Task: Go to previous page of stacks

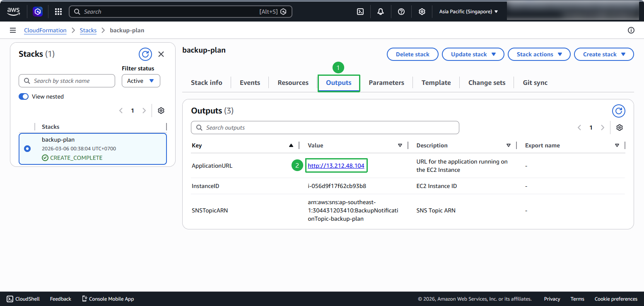Action: click(x=121, y=111)
